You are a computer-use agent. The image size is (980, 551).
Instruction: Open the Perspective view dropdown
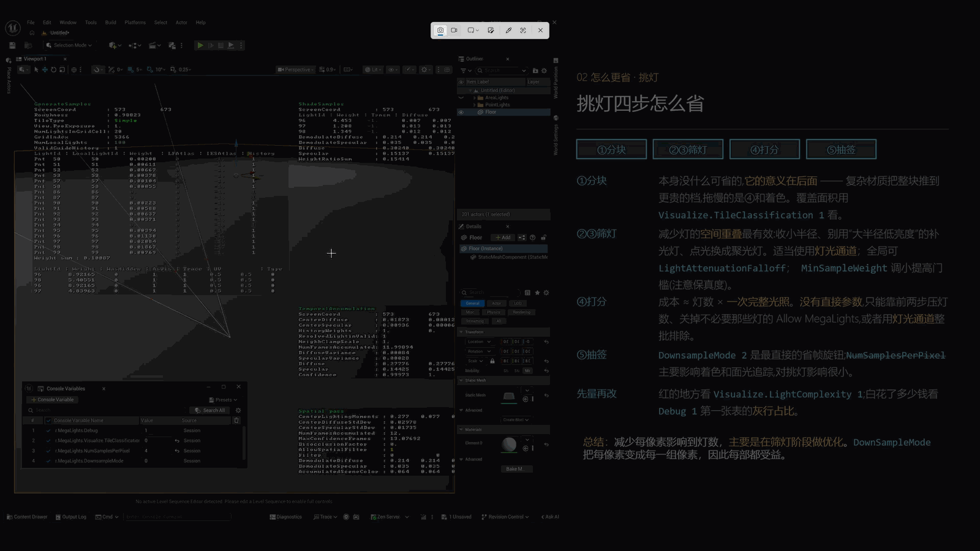pos(295,70)
